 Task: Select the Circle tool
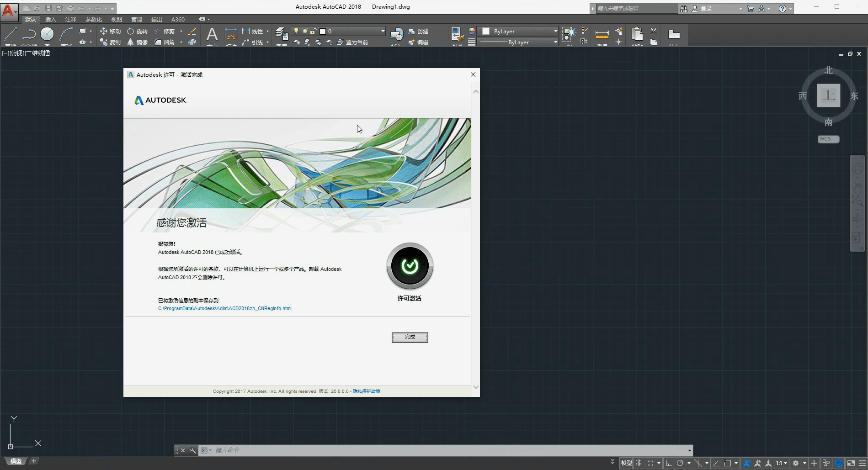47,34
